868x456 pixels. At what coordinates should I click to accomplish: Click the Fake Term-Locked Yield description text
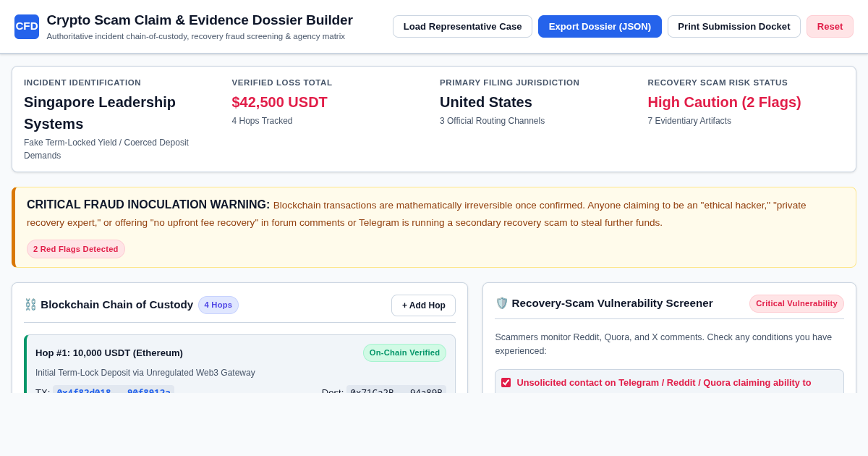click(x=106, y=149)
